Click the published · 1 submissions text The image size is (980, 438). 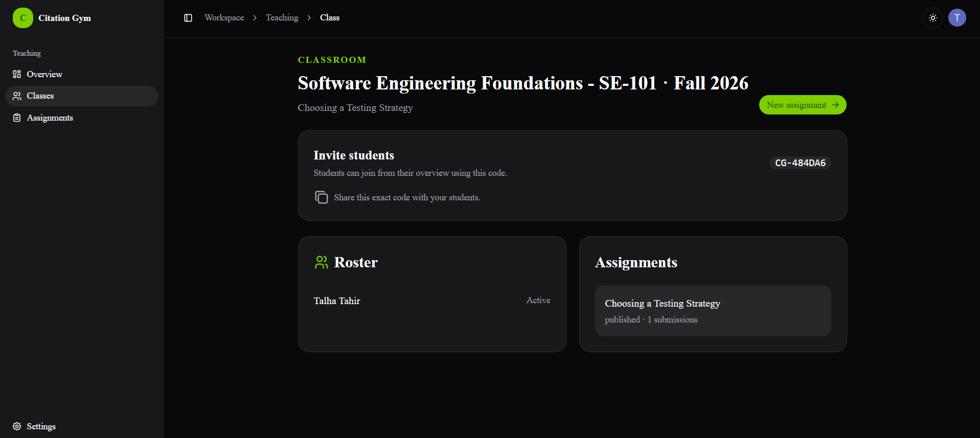[651, 320]
